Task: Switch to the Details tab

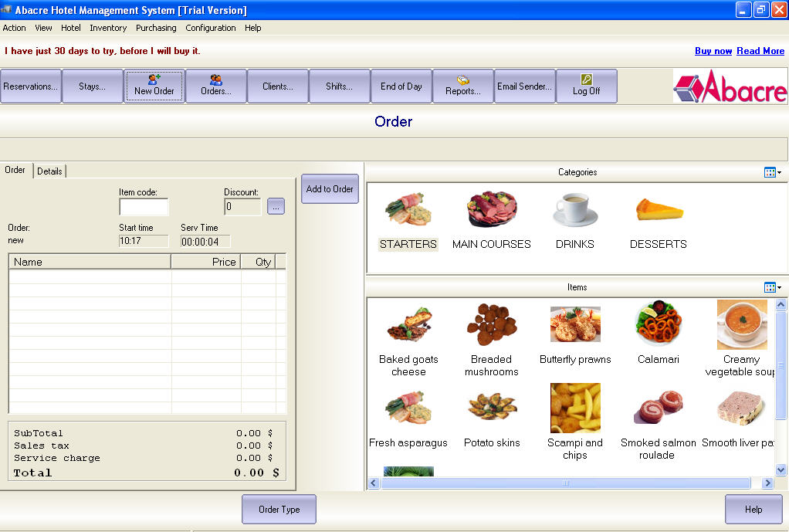Action: tap(49, 171)
